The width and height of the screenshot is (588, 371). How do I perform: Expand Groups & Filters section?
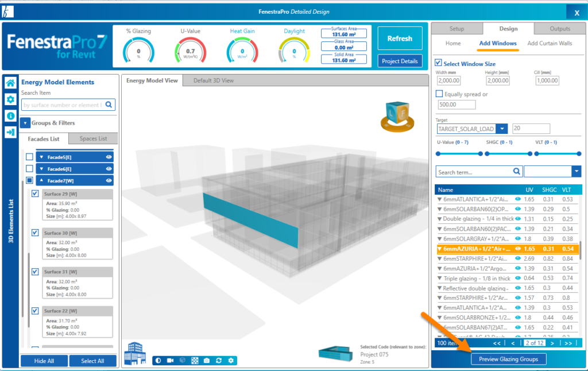tap(25, 123)
